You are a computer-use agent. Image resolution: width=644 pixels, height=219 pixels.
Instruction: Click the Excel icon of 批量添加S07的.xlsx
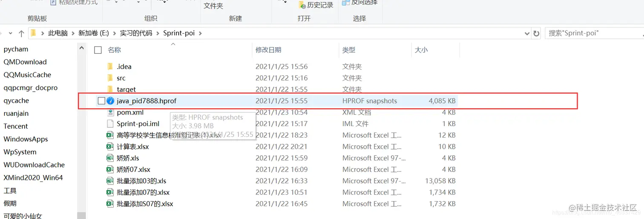(110, 204)
